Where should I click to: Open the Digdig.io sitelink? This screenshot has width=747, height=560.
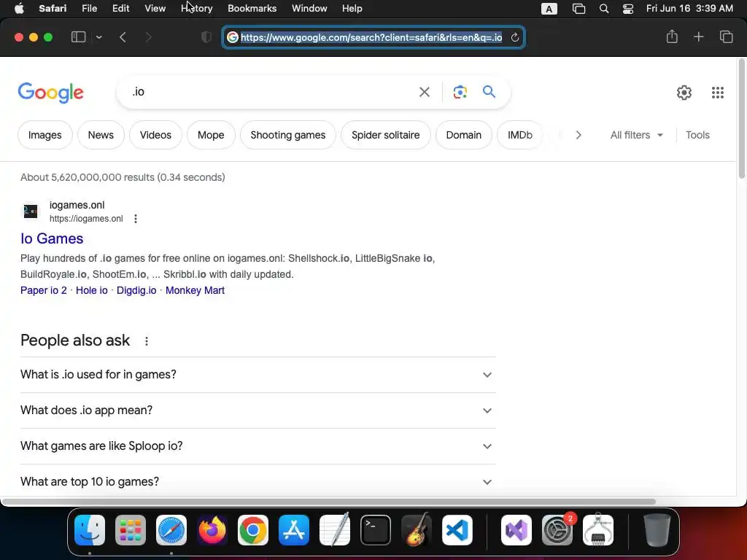point(136,290)
